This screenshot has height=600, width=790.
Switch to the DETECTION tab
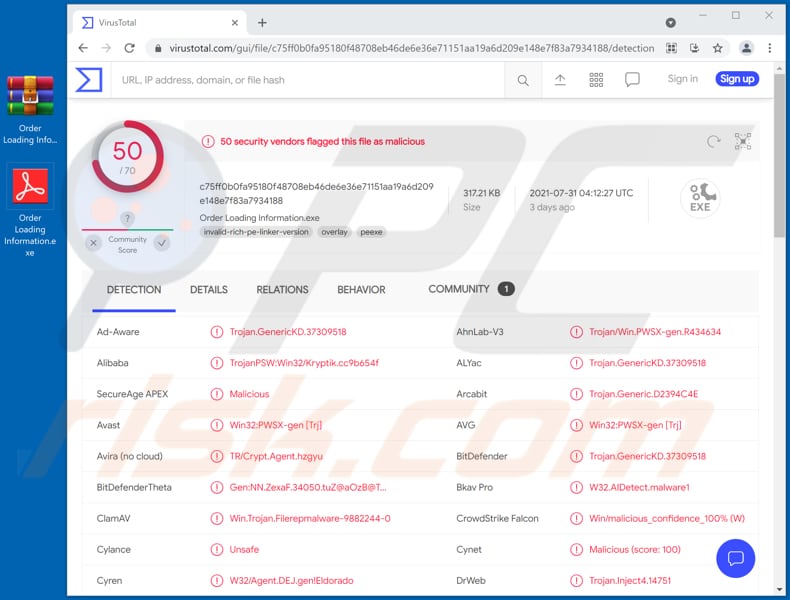(134, 290)
